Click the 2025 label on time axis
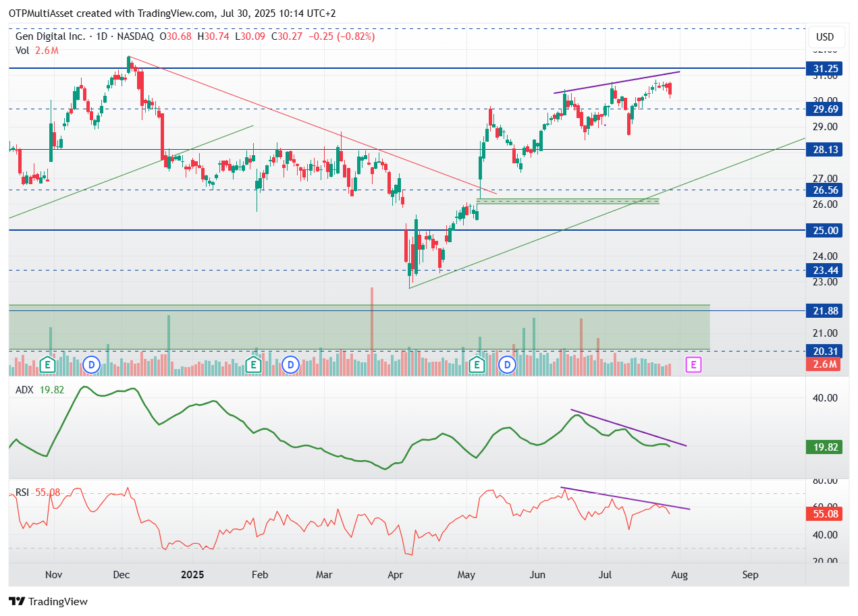This screenshot has height=616, width=858. pyautogui.click(x=192, y=575)
